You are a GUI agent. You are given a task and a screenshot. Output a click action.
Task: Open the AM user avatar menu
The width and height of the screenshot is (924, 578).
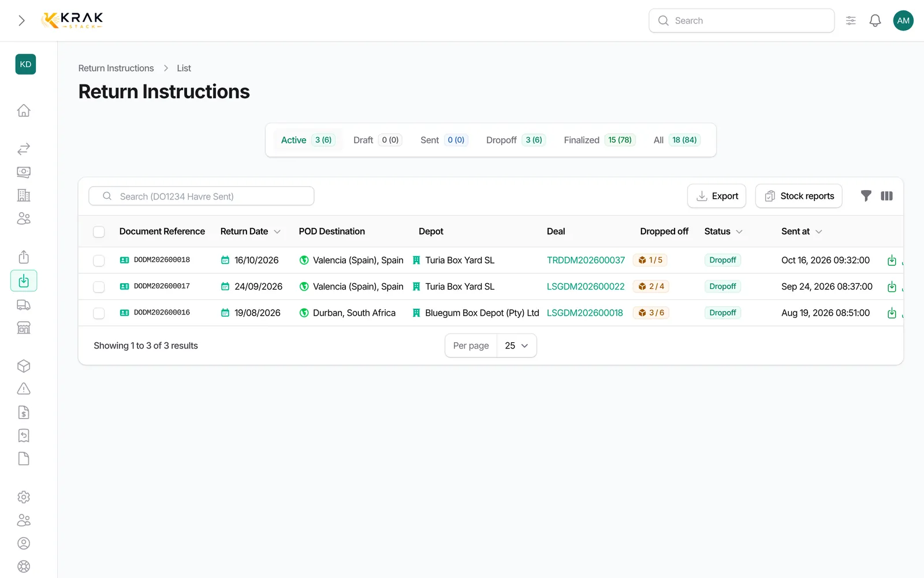pyautogui.click(x=903, y=21)
